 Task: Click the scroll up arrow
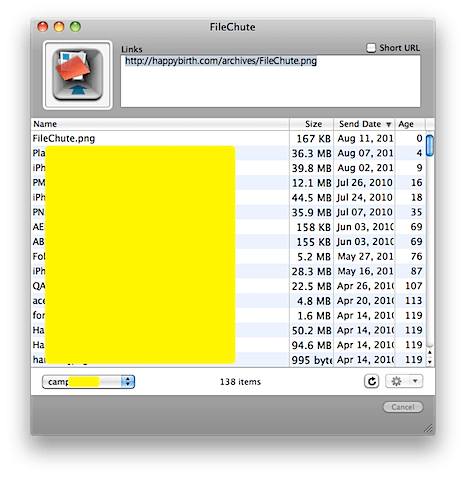point(430,352)
